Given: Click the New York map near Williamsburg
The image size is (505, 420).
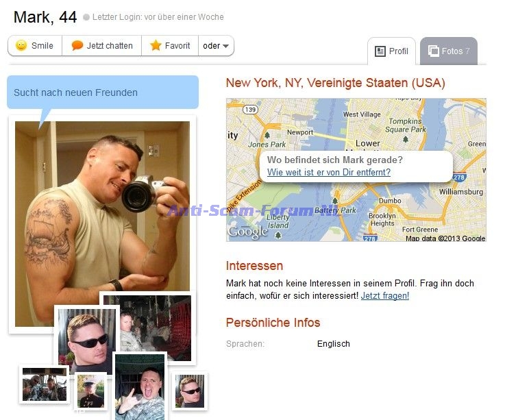Looking at the screenshot, I should tap(461, 192).
